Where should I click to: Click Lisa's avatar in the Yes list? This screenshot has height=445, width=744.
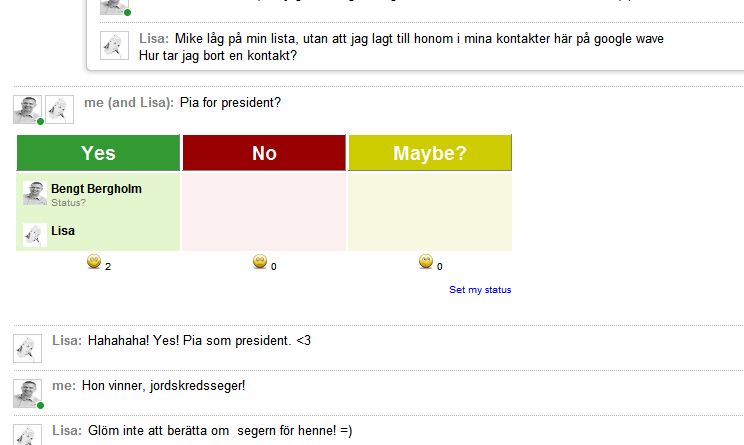[x=35, y=235]
